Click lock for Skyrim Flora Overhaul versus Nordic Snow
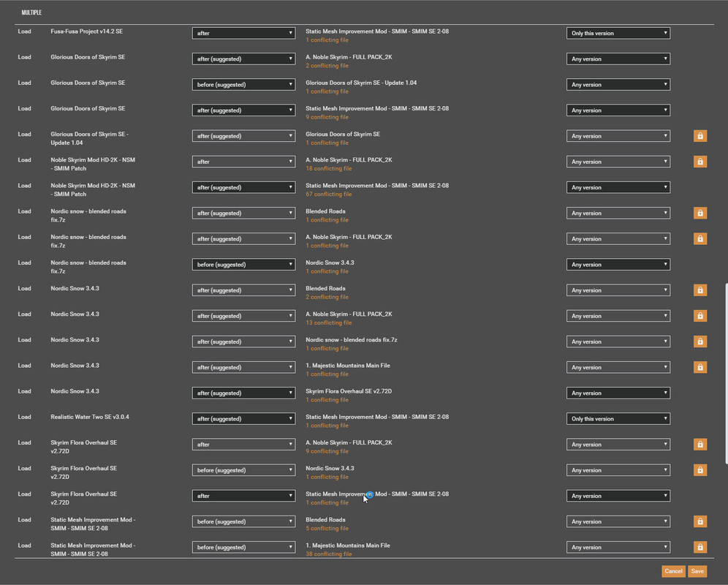The image size is (728, 585). click(700, 469)
